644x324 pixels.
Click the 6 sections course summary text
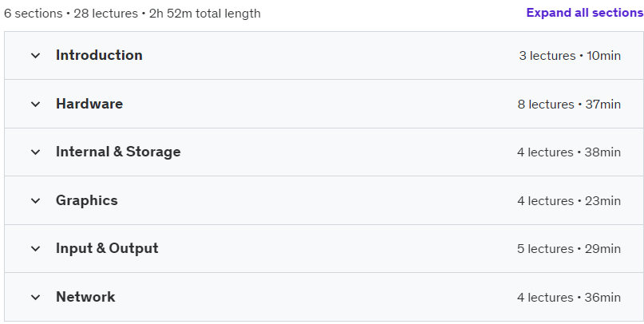tap(132, 13)
